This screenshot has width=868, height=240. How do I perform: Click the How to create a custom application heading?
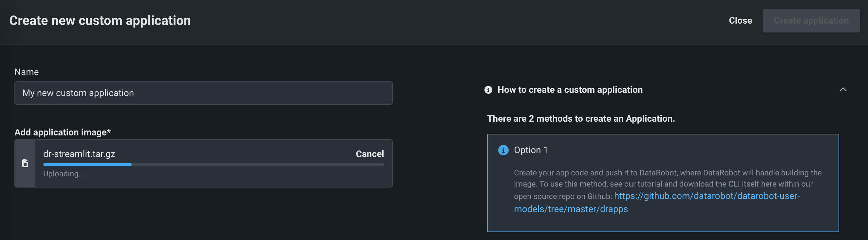[x=570, y=90]
